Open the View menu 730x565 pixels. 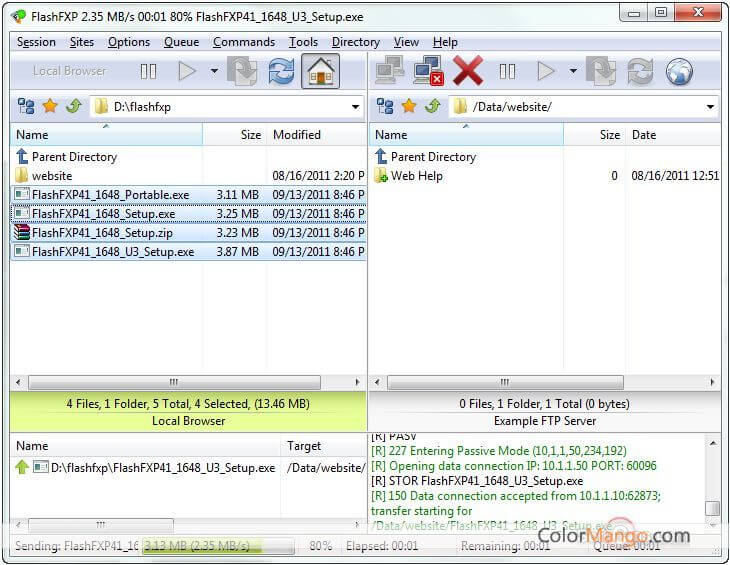tap(406, 42)
